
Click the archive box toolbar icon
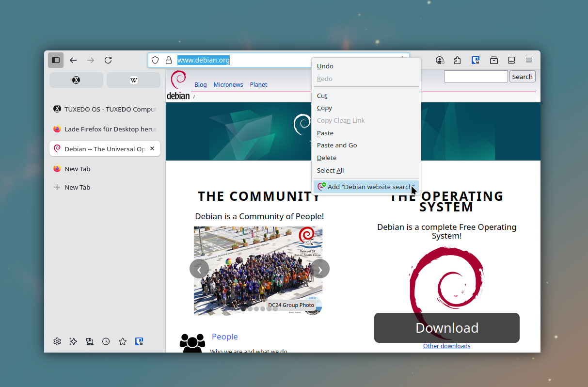pos(493,60)
